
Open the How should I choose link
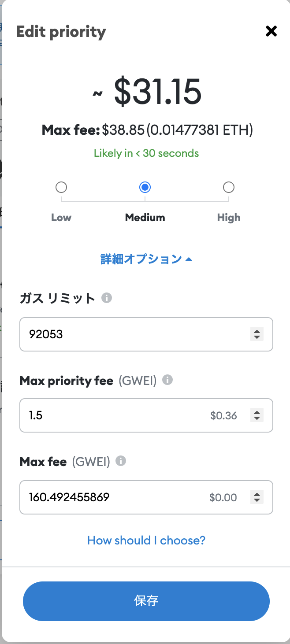point(146,540)
